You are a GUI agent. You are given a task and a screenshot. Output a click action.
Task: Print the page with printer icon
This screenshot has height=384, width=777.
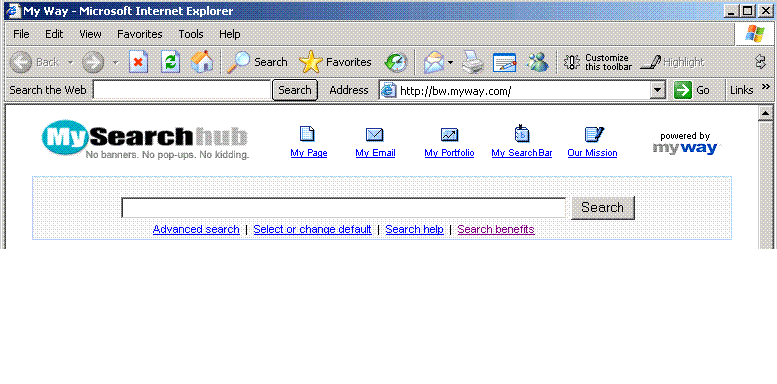473,62
